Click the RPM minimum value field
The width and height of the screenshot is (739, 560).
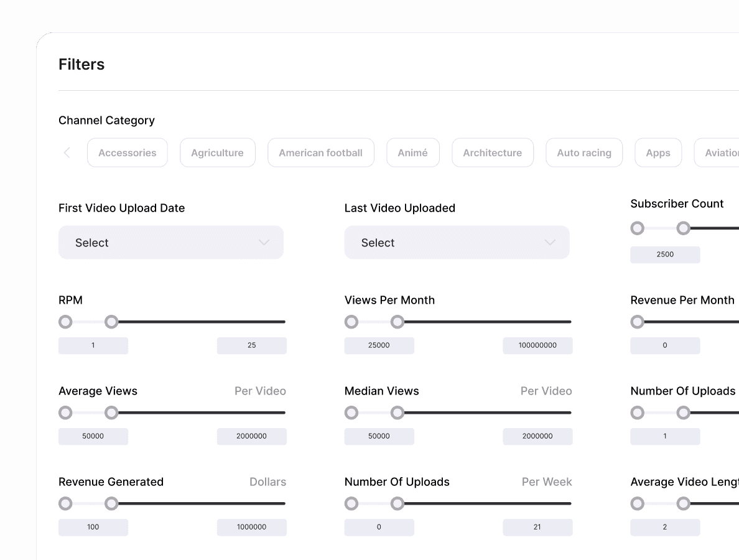coord(93,345)
